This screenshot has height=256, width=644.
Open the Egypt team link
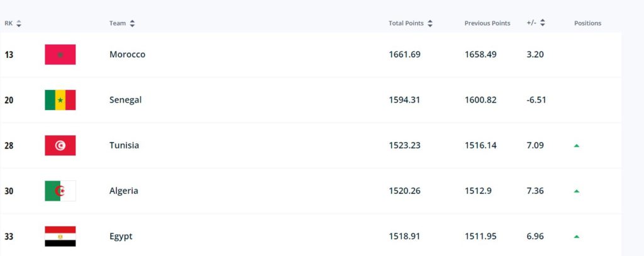121,237
